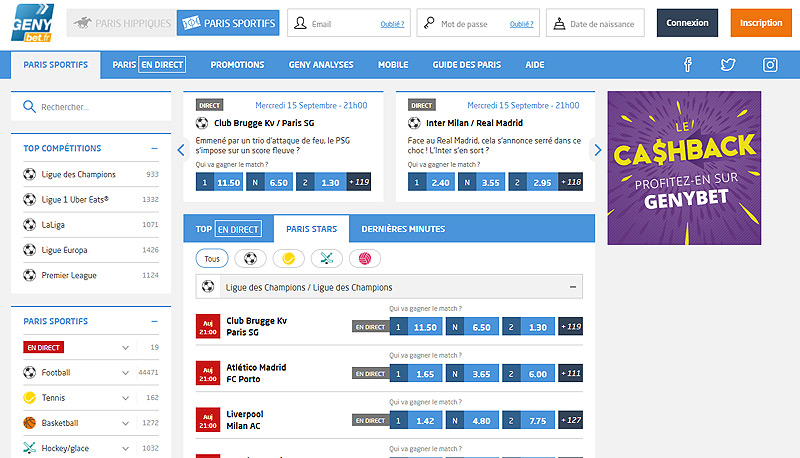Pick odds 1 at 2.40 in Inter Milan card

432,182
